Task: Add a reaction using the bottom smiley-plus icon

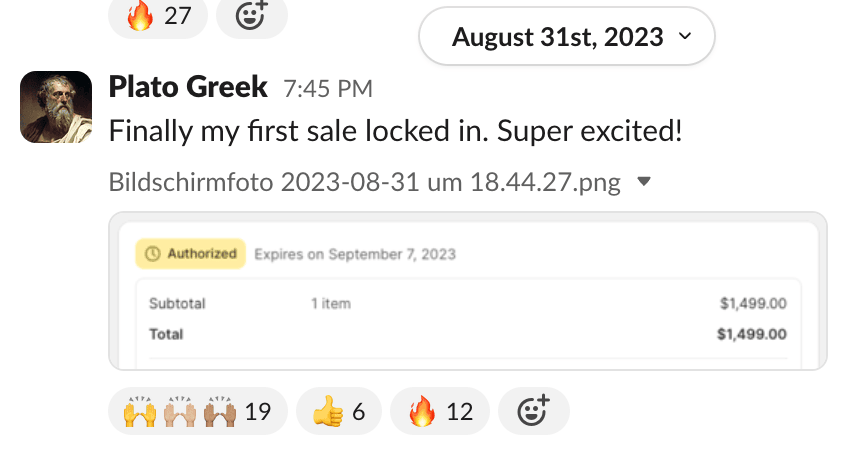Action: coord(533,411)
